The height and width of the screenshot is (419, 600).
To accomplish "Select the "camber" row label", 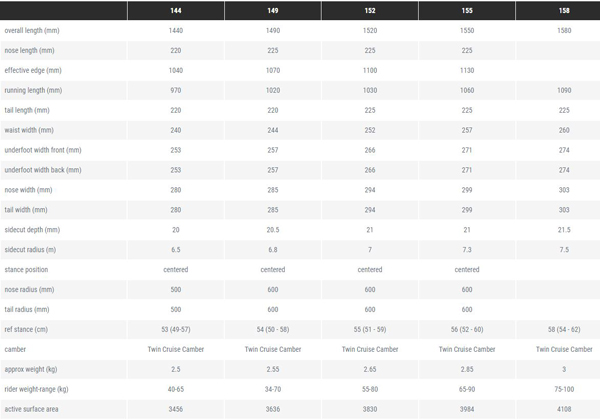I will [18, 349].
